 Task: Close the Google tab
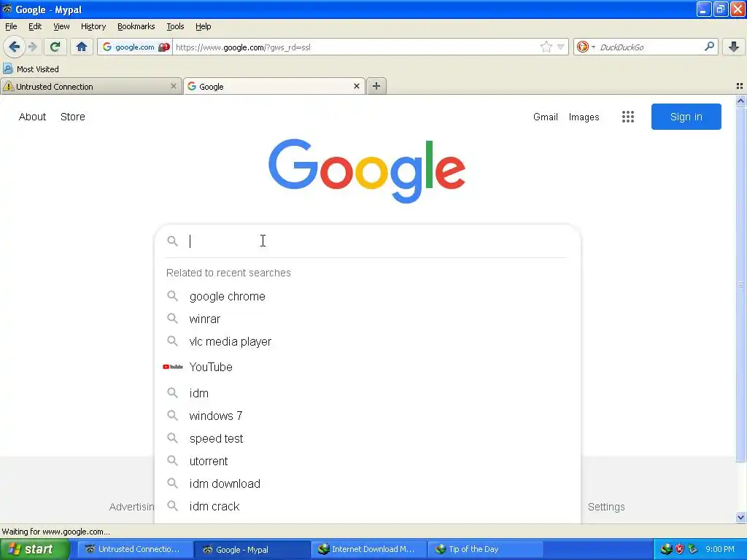356,86
